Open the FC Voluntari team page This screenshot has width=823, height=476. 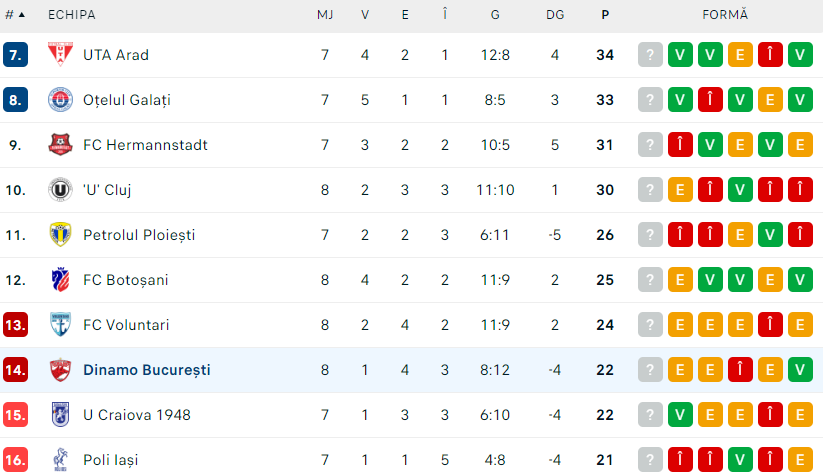[126, 325]
